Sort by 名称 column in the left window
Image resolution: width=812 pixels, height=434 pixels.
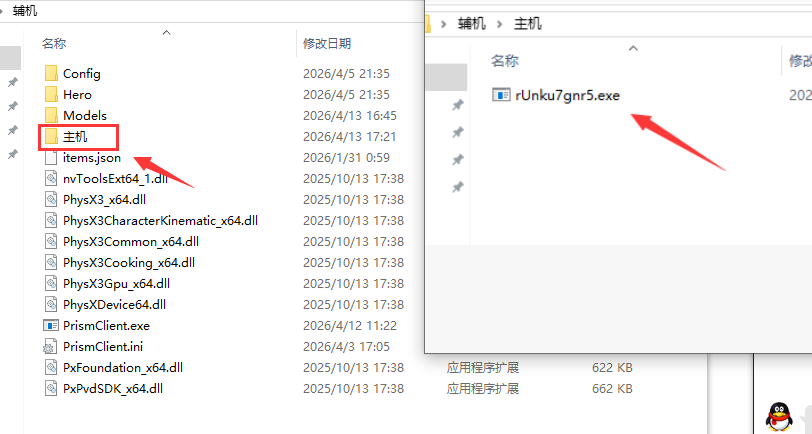coord(54,44)
